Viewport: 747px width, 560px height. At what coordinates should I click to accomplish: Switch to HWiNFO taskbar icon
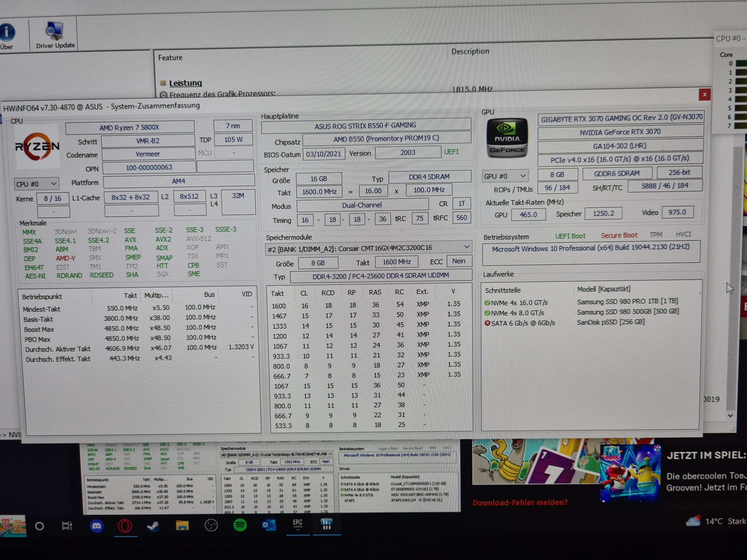click(326, 524)
